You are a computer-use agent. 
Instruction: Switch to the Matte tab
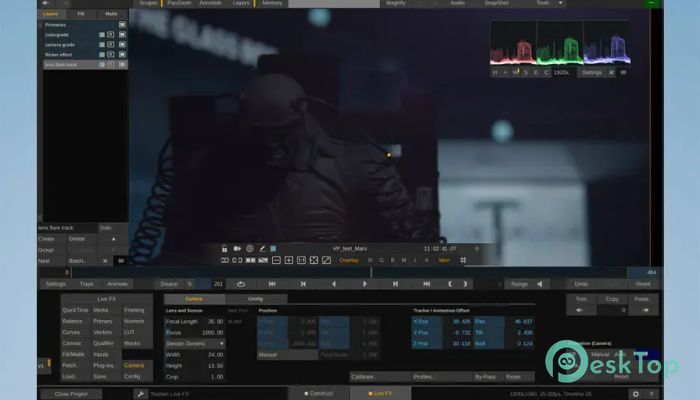coord(111,14)
